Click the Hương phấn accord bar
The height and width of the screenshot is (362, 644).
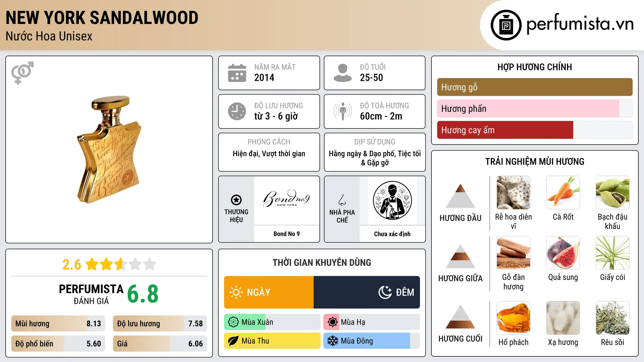point(535,108)
